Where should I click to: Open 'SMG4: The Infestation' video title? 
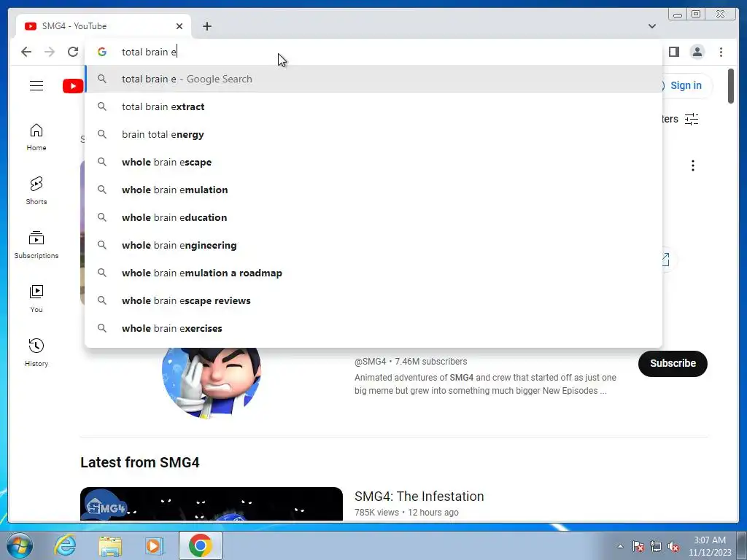point(419,496)
